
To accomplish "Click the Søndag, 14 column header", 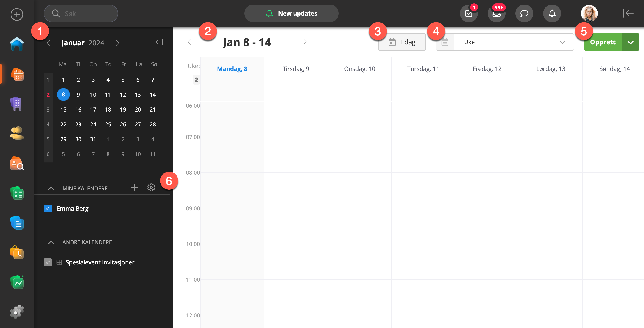I will click(614, 69).
